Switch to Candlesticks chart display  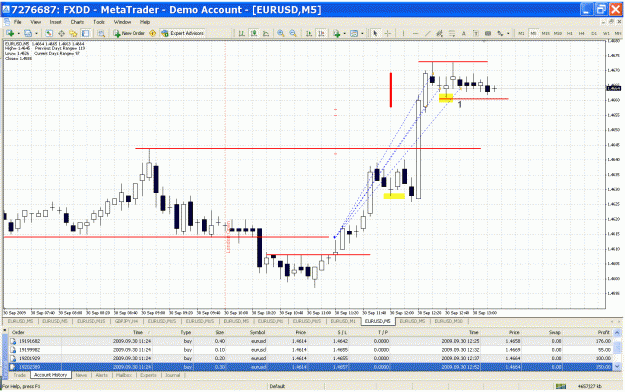254,33
